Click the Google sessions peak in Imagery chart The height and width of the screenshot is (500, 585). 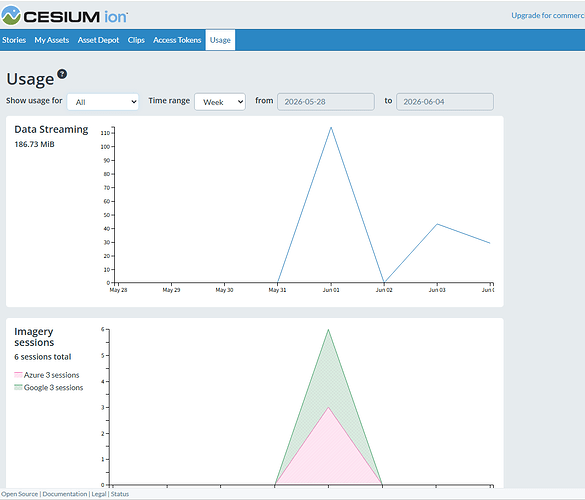click(x=328, y=329)
